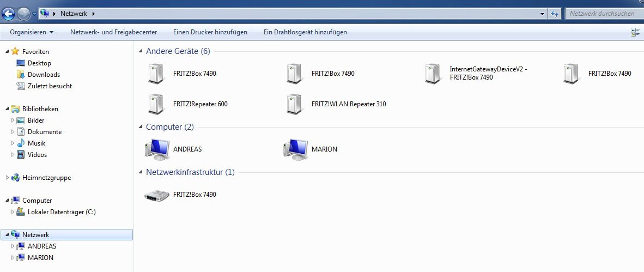
Task: Select the Favoriten star icon
Action: [x=15, y=51]
